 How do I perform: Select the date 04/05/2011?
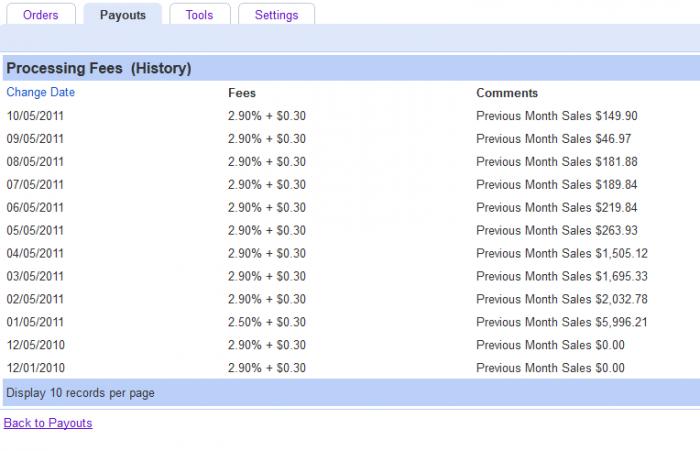point(35,253)
